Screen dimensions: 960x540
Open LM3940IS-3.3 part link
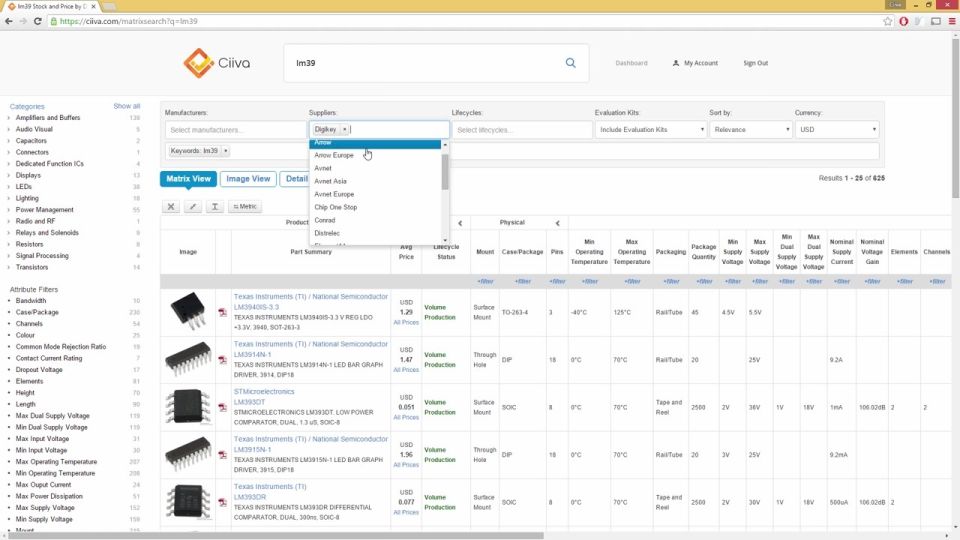coord(256,307)
